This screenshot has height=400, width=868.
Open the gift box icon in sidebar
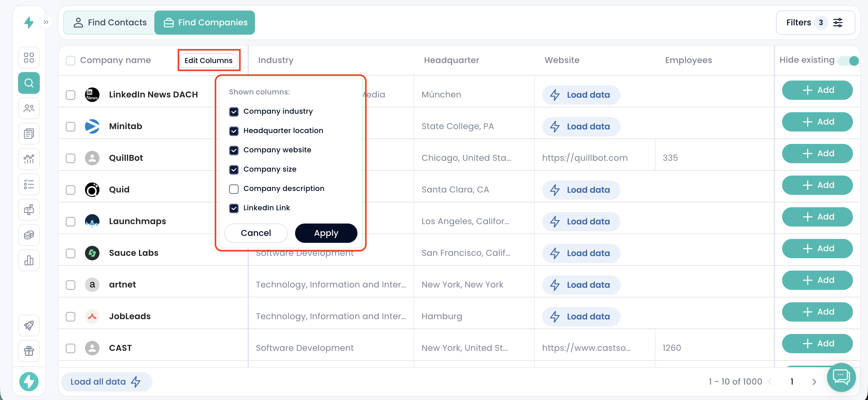29,351
